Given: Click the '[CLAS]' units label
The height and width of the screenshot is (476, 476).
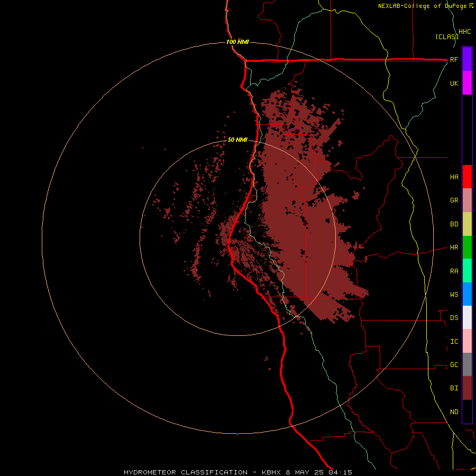Looking at the screenshot, I should (x=447, y=36).
